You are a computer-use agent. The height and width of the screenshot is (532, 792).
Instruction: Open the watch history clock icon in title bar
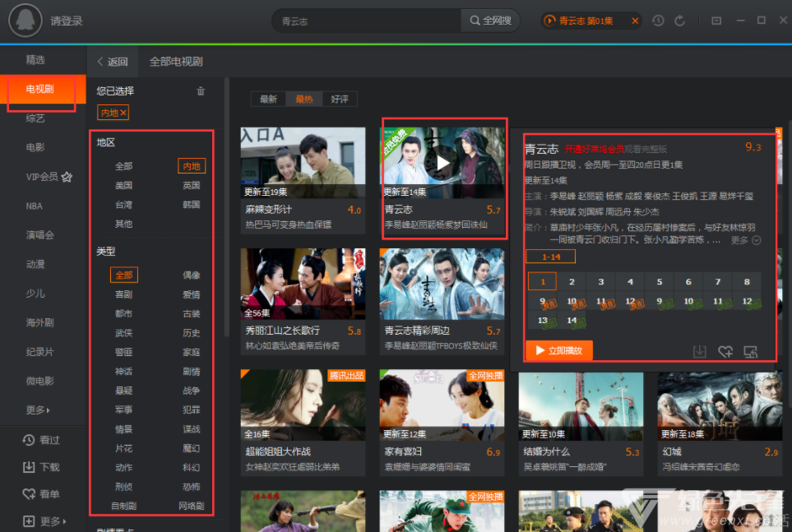[658, 21]
